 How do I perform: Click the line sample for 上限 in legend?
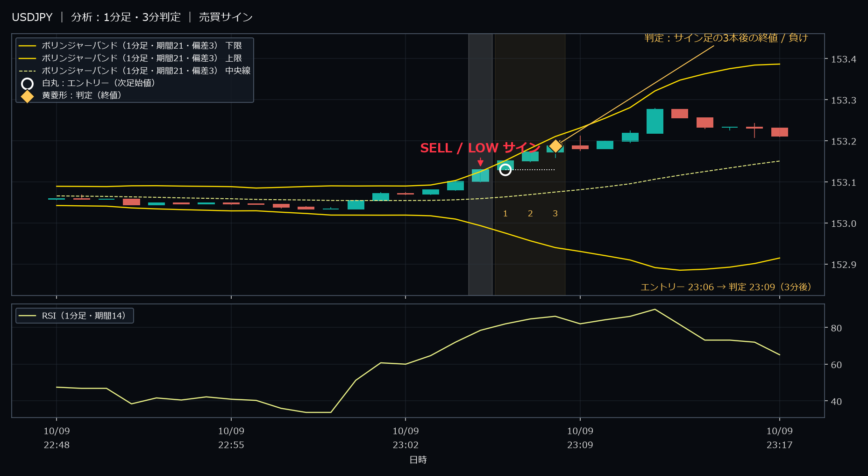point(28,58)
